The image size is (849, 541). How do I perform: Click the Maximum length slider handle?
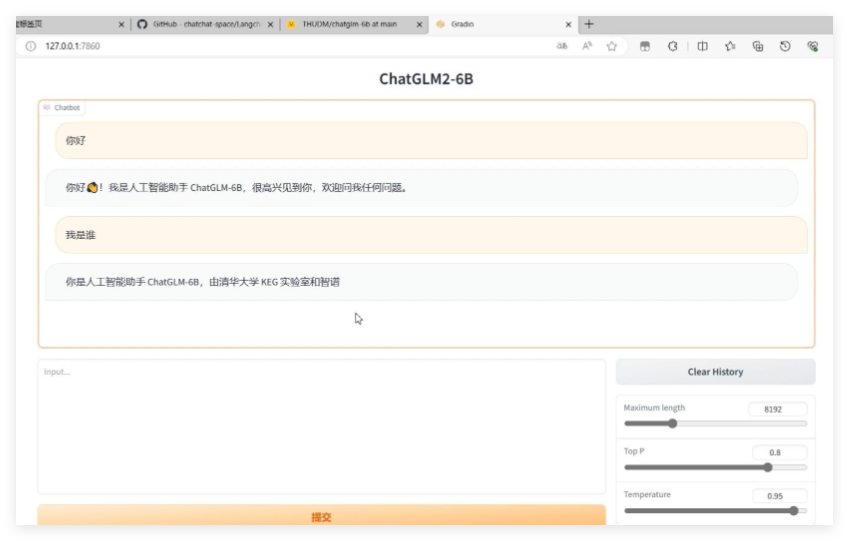click(672, 423)
